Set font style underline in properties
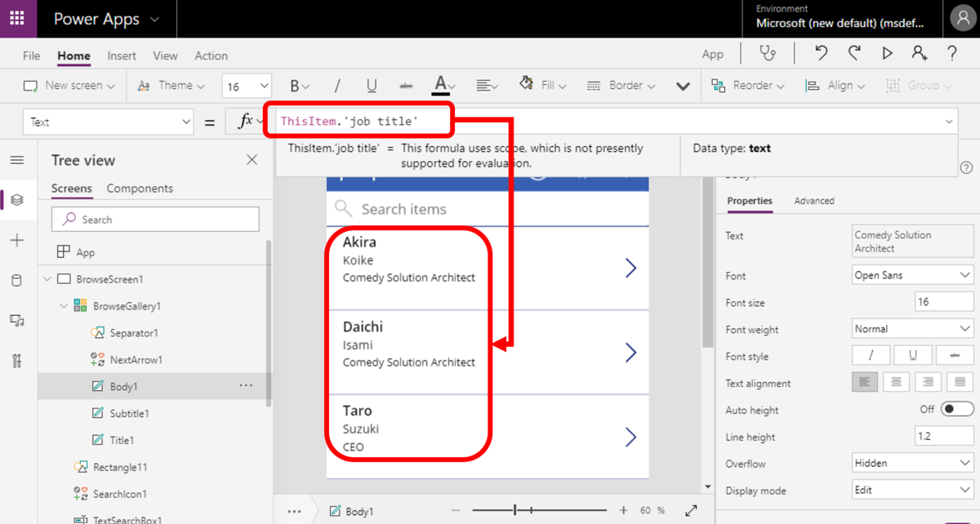This screenshot has width=980, height=524. pos(913,356)
